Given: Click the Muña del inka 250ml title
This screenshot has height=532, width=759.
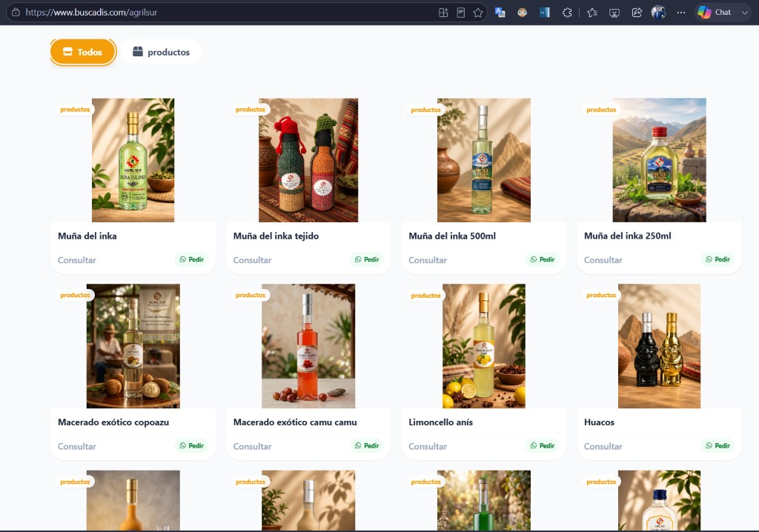Looking at the screenshot, I should [627, 236].
